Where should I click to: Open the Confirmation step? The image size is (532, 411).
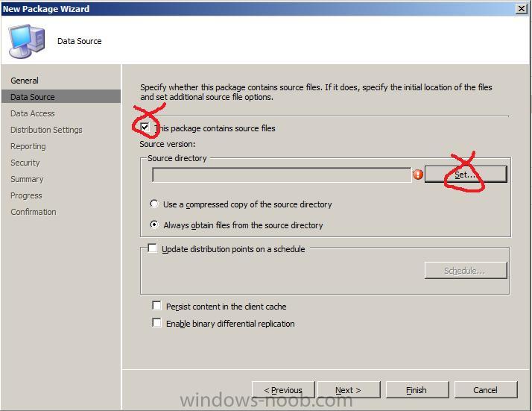(34, 212)
